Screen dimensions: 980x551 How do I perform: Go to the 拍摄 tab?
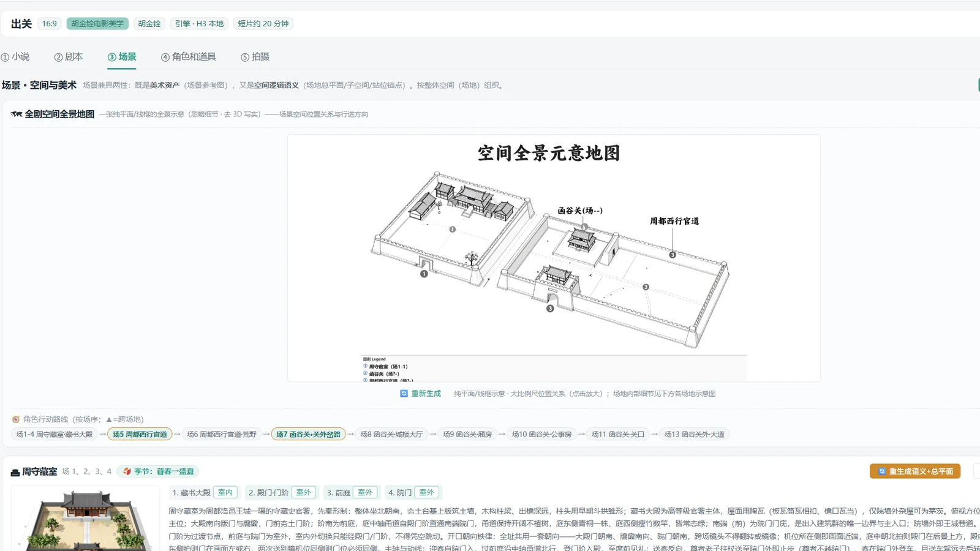pos(255,56)
